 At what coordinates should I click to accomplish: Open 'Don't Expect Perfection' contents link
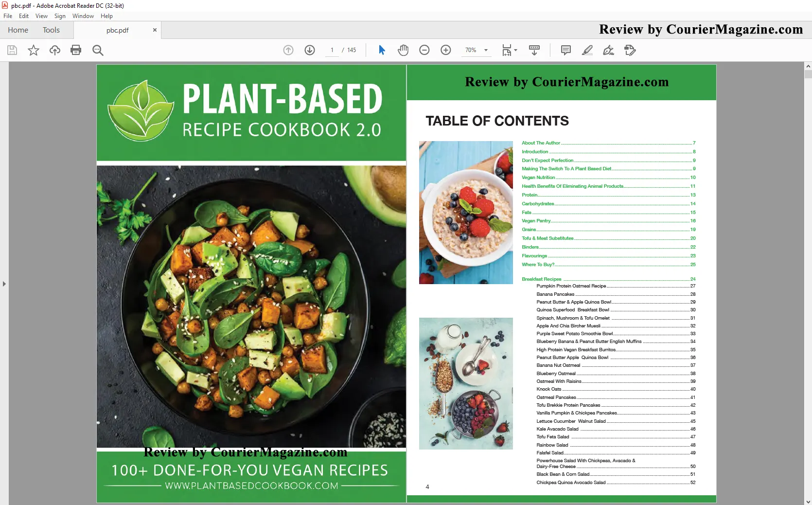point(609,161)
